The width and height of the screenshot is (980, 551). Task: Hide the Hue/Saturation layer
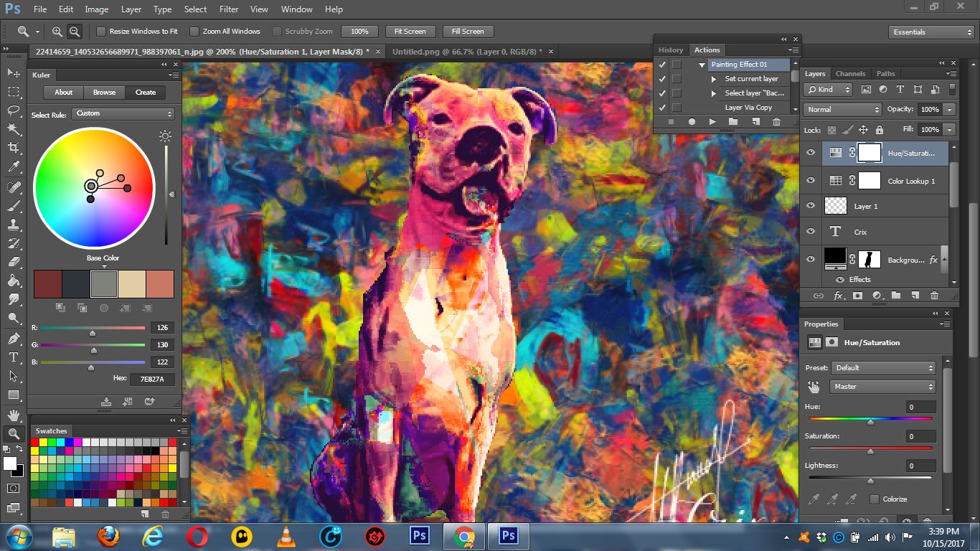(x=811, y=153)
